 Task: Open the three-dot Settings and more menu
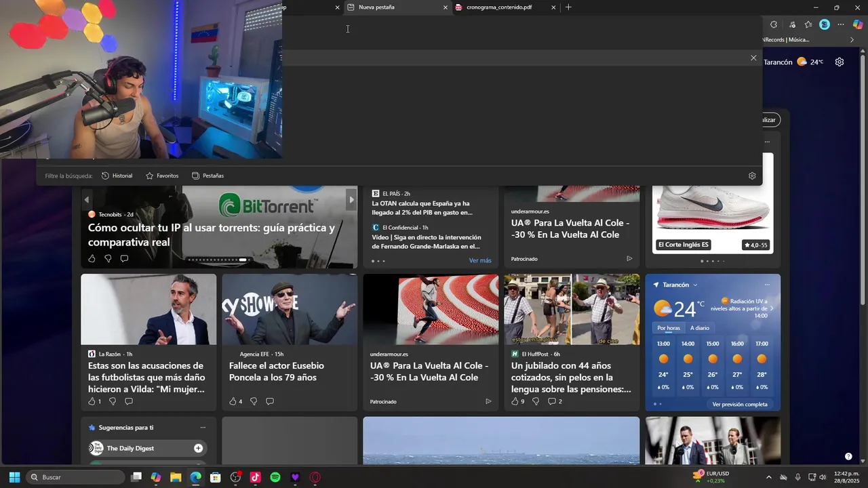pyautogui.click(x=841, y=24)
